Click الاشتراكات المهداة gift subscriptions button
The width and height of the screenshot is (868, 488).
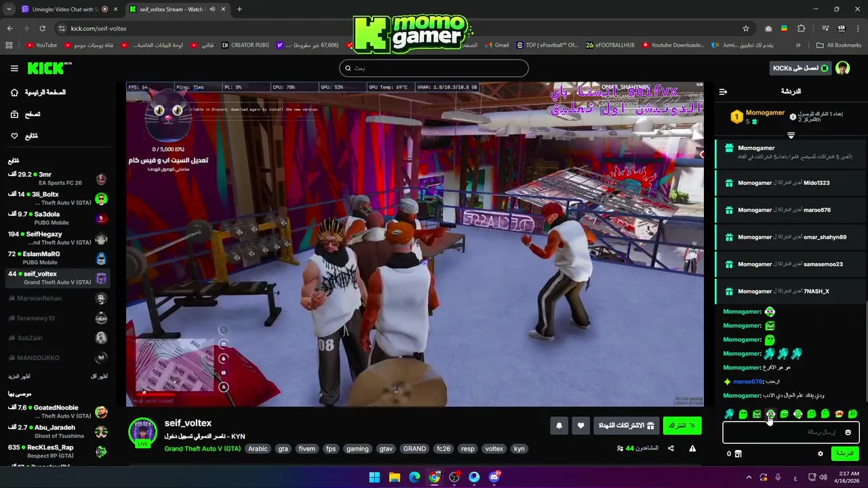pyautogui.click(x=626, y=426)
